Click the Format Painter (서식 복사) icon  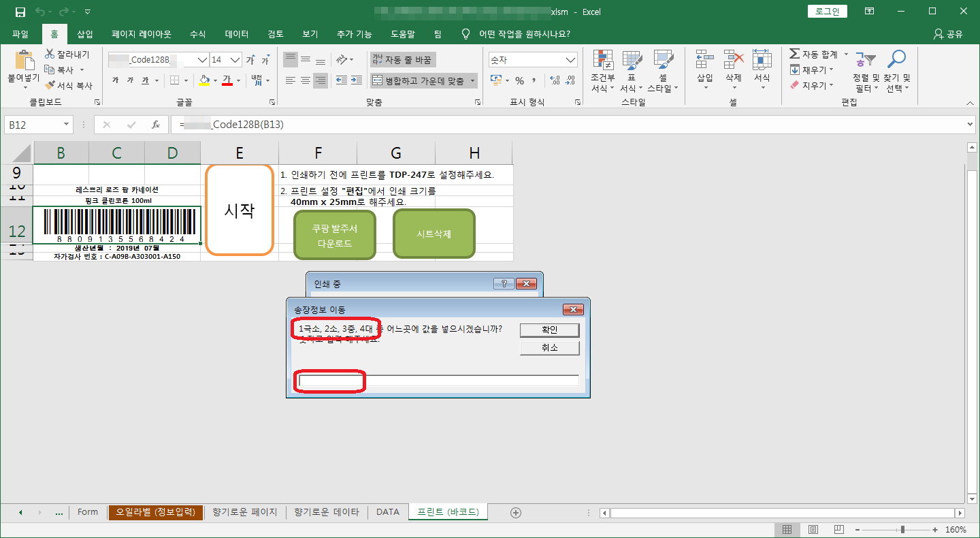[50, 86]
